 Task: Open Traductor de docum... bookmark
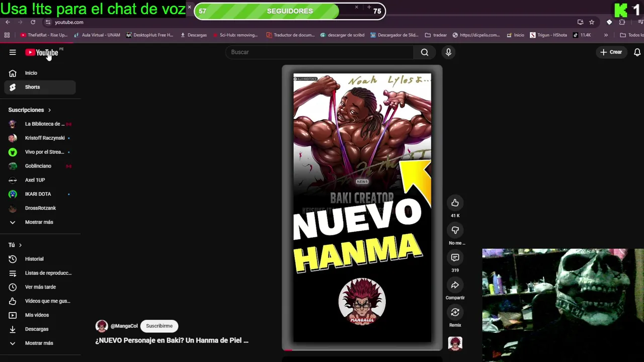click(290, 35)
